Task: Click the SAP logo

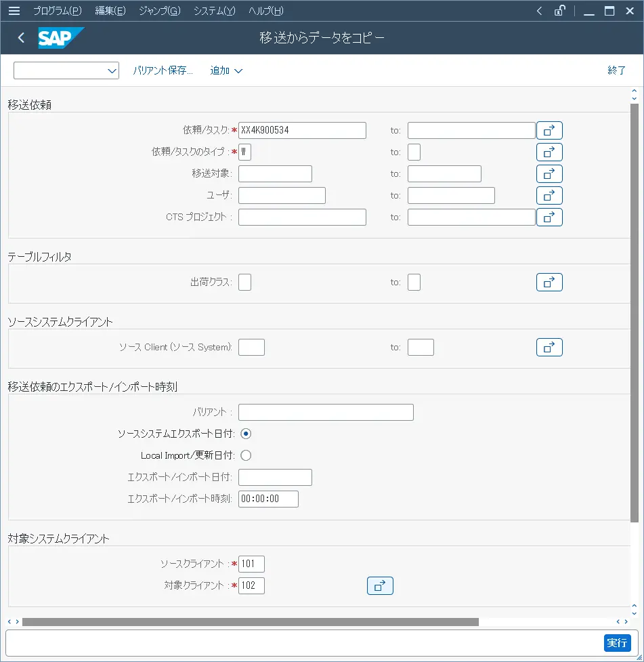Action: point(61,38)
